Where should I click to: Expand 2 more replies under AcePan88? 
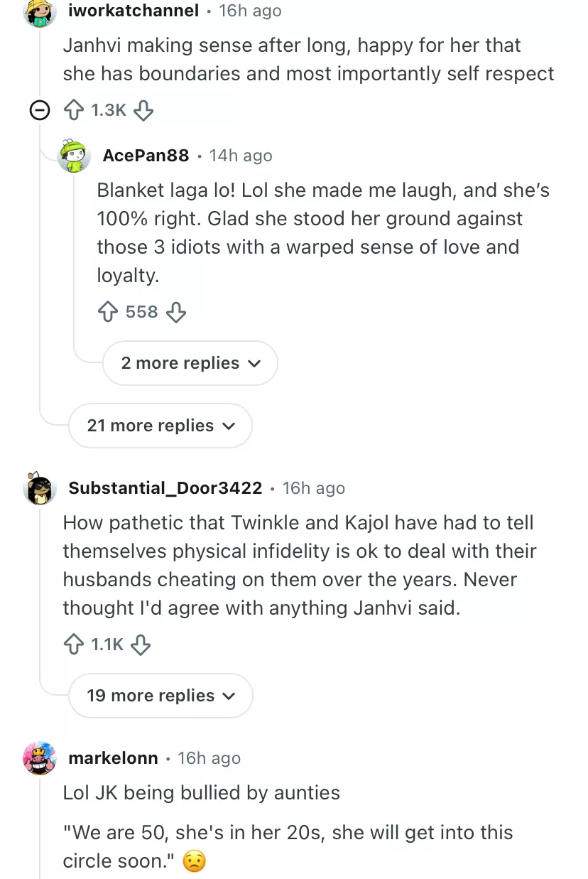click(190, 363)
